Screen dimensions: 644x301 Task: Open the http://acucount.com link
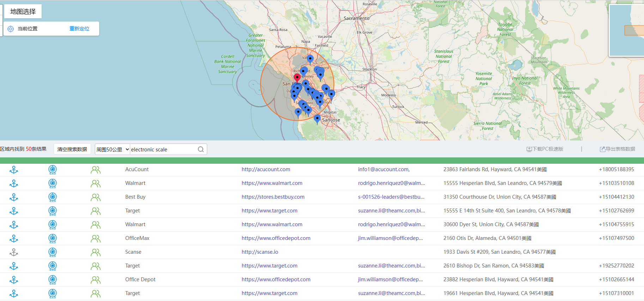[x=266, y=169]
